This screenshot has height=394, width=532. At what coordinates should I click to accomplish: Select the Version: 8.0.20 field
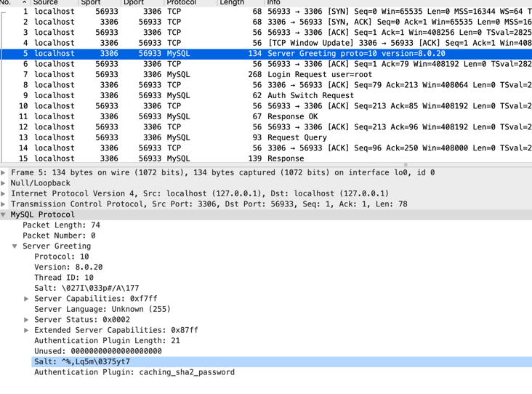(x=68, y=267)
